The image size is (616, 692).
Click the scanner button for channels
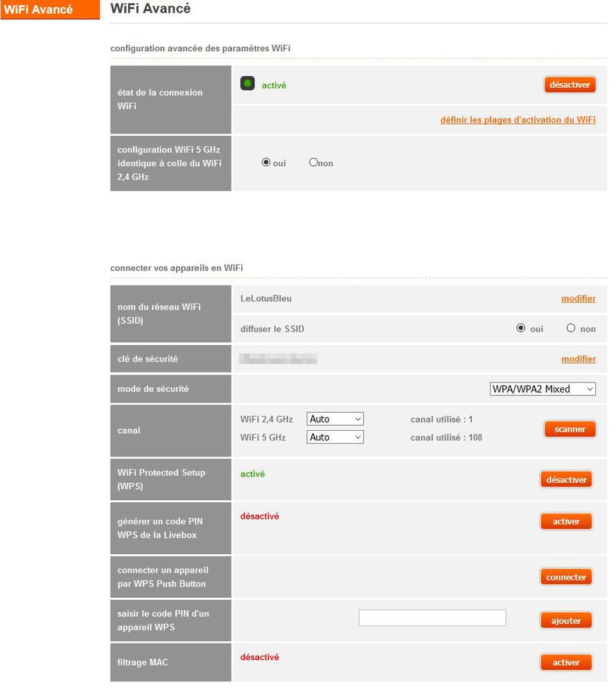pyautogui.click(x=570, y=429)
